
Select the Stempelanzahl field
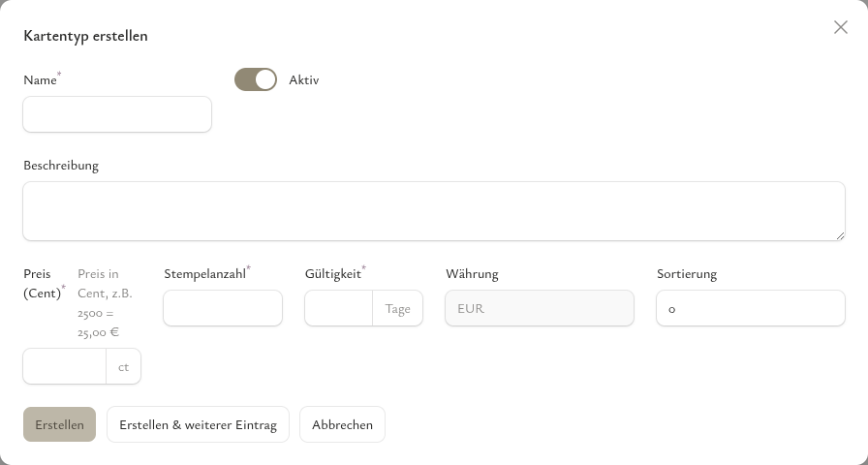[223, 308]
